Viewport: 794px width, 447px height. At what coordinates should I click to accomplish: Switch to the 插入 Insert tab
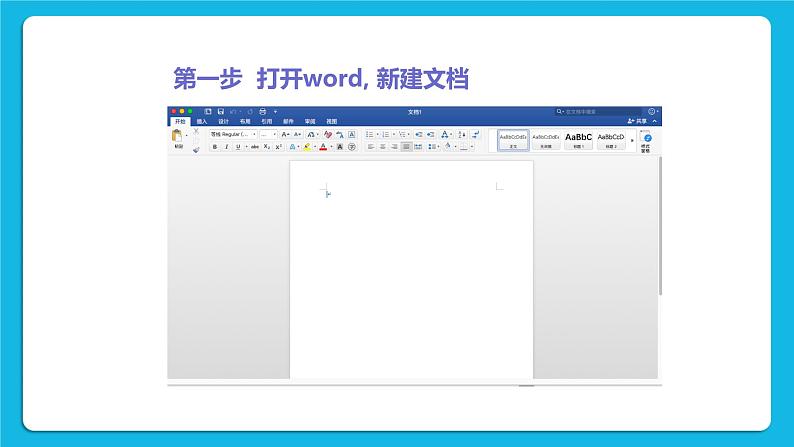tap(202, 121)
